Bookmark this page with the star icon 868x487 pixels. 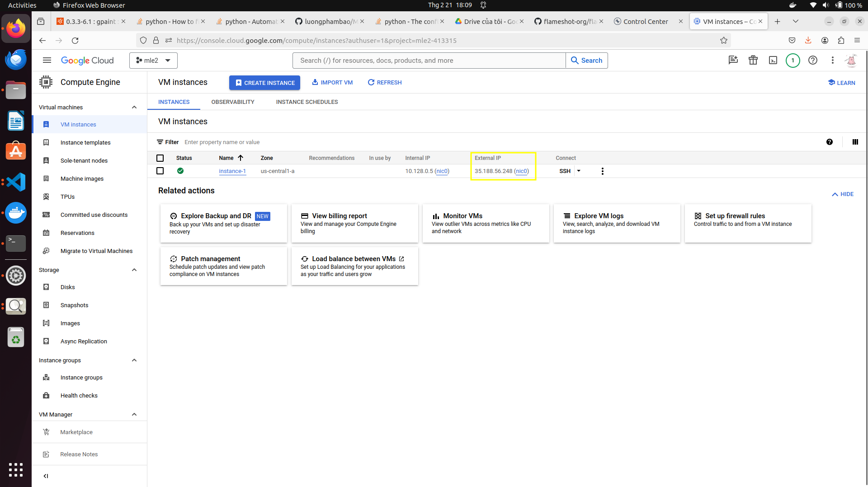pos(724,41)
